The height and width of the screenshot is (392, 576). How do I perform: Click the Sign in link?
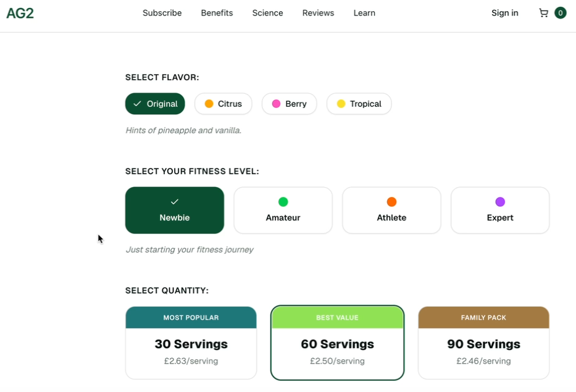point(504,13)
